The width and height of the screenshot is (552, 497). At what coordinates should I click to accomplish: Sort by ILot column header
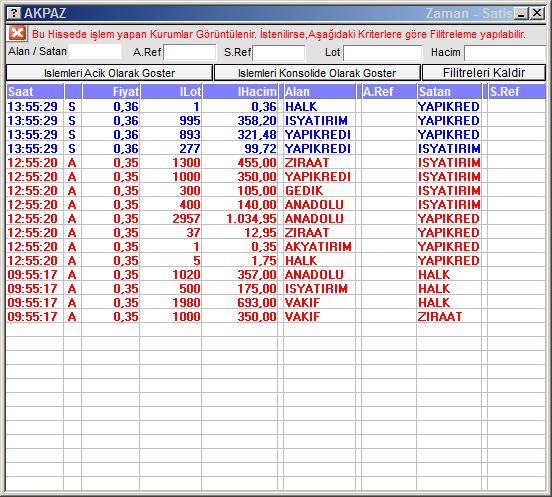pos(171,92)
